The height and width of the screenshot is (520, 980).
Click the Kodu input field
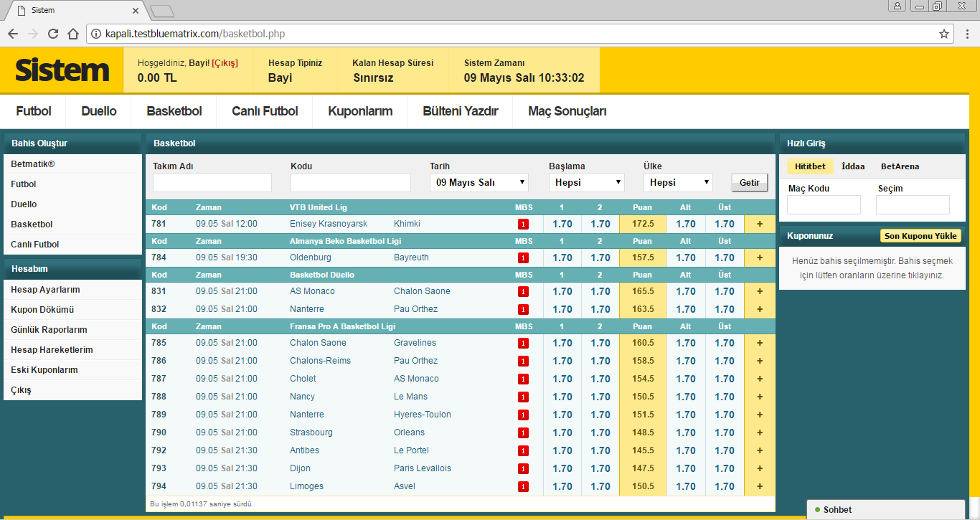pyautogui.click(x=351, y=182)
